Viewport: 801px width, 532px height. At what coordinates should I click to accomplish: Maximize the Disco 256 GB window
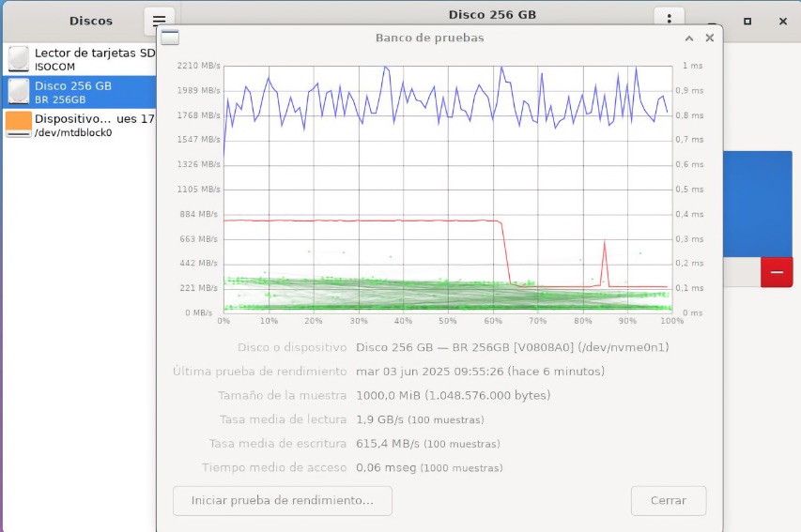[x=747, y=21]
